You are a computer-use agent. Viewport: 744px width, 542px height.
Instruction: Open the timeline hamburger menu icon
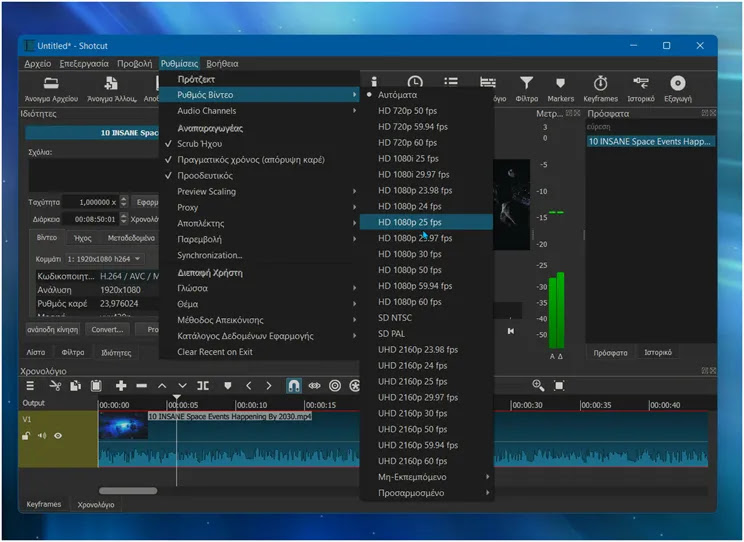pos(30,386)
